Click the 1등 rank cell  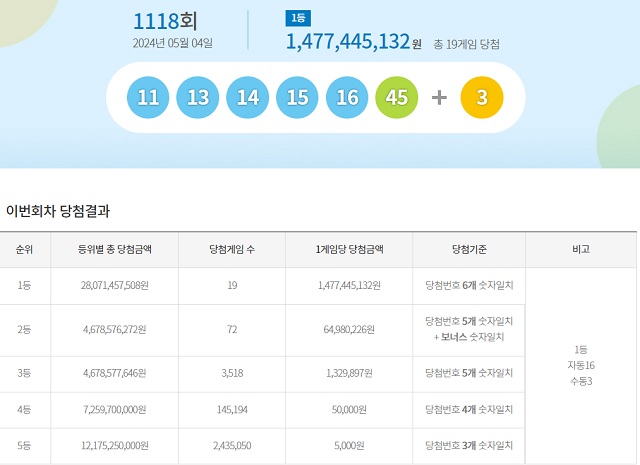click(x=24, y=285)
